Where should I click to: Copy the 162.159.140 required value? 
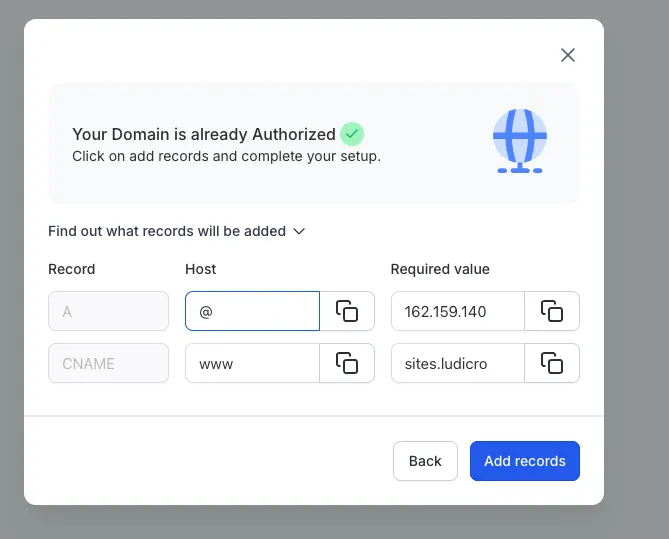(x=552, y=311)
